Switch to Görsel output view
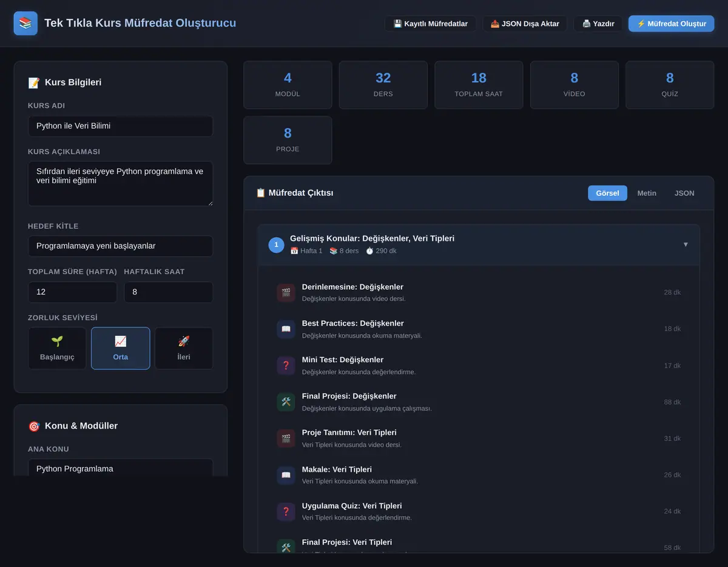The image size is (728, 567). 607,193
